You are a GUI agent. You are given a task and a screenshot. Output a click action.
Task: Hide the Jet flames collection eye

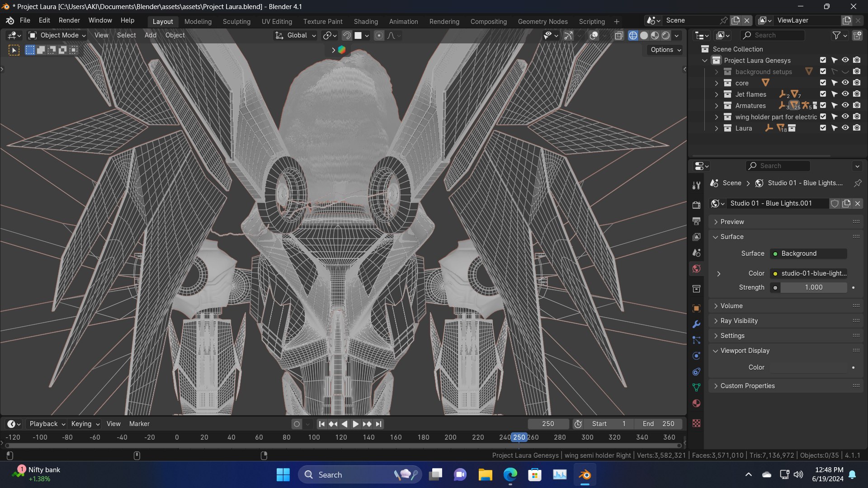tap(845, 94)
